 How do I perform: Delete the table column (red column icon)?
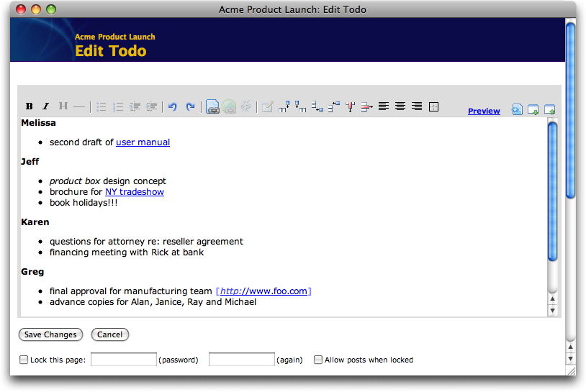[350, 106]
